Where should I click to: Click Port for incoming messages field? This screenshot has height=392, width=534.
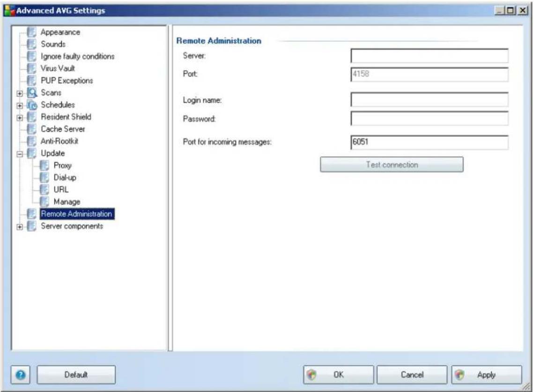[x=430, y=142]
